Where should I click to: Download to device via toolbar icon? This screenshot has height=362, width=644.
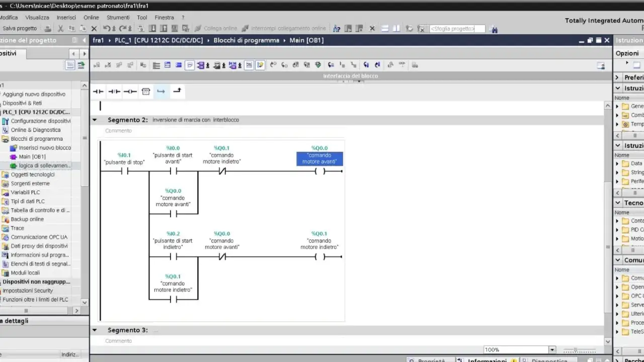(152, 29)
